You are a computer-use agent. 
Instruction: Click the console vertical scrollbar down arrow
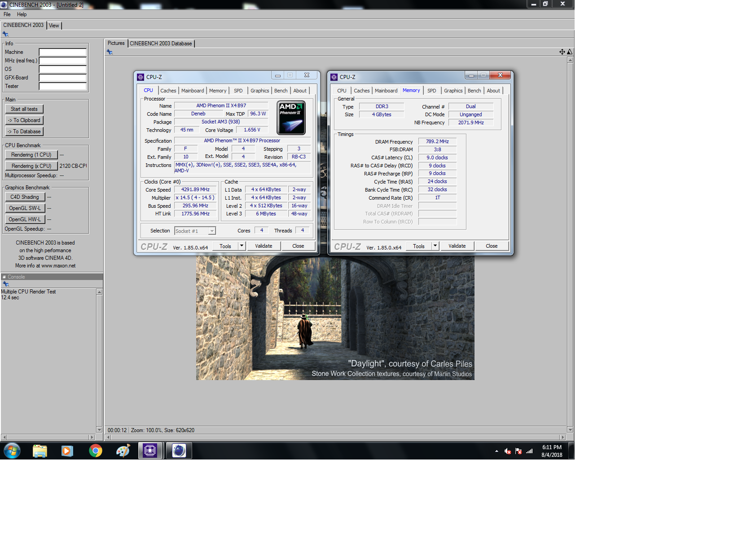point(99,430)
